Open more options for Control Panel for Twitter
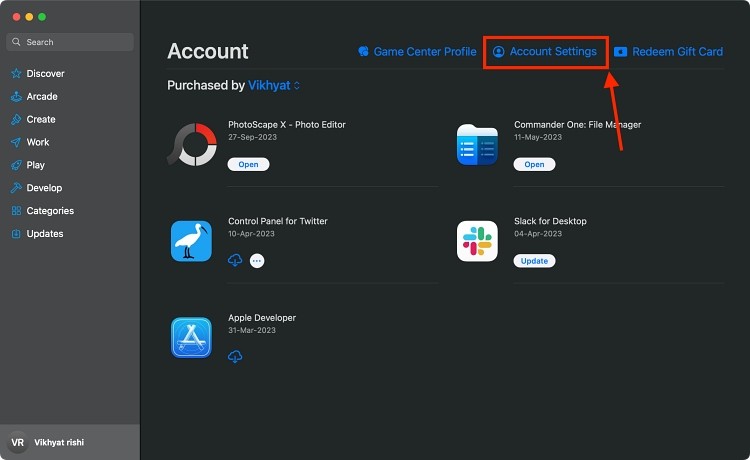 257,261
